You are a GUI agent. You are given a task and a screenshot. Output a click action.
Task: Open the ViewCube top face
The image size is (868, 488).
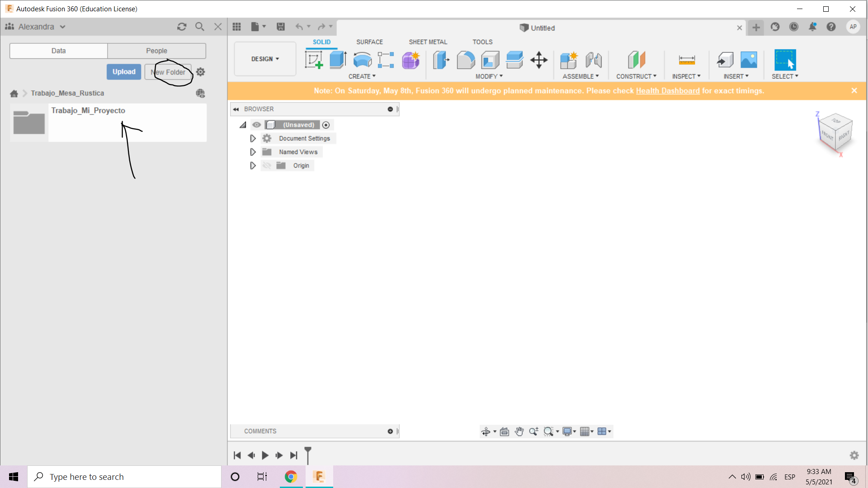tap(836, 121)
